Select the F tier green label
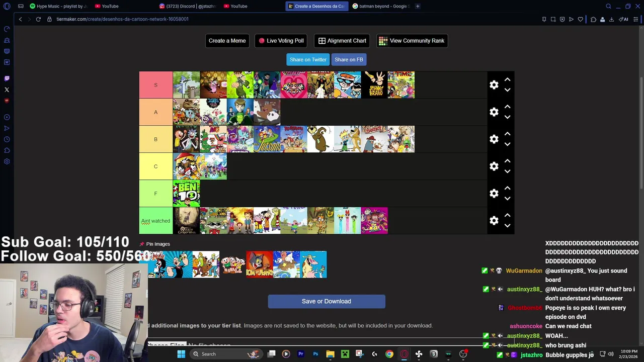Viewport: 644px width, 362px height. pyautogui.click(x=155, y=194)
